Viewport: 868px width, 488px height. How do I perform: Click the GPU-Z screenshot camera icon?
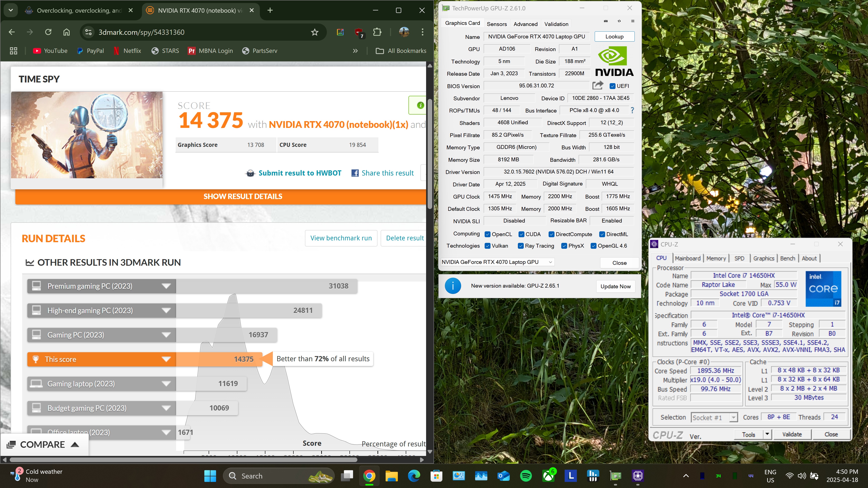tap(606, 21)
